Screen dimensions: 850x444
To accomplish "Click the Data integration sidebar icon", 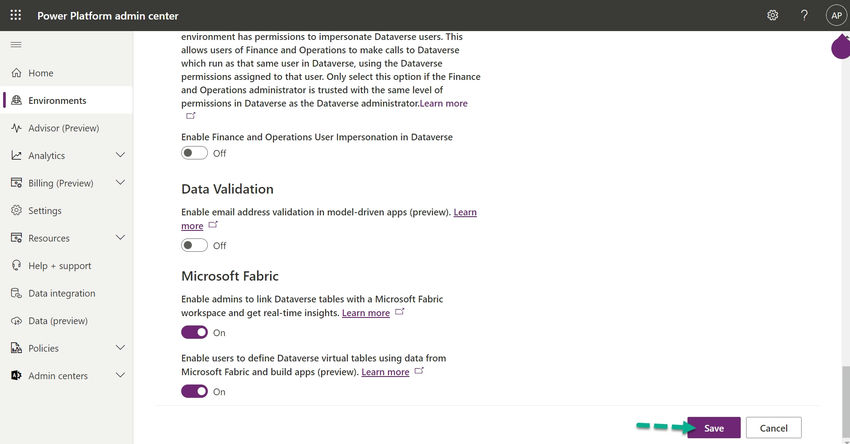I will [16, 293].
